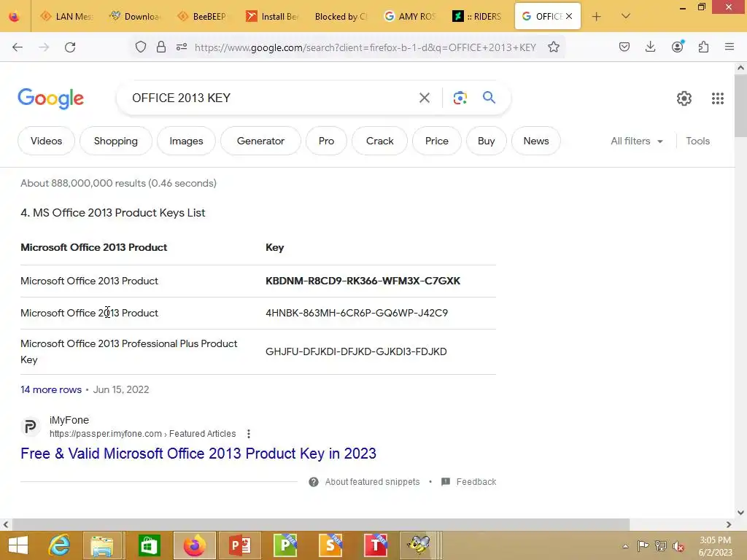Screen dimensions: 747x560
Task: Open more options for iMyFone result
Action: (x=249, y=434)
